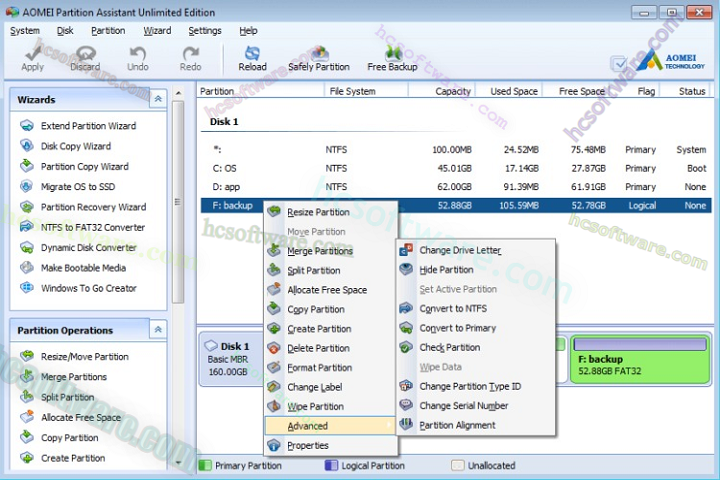Open Safely Partition from the toolbar
Screen dimensions: 720x480
coord(319,58)
